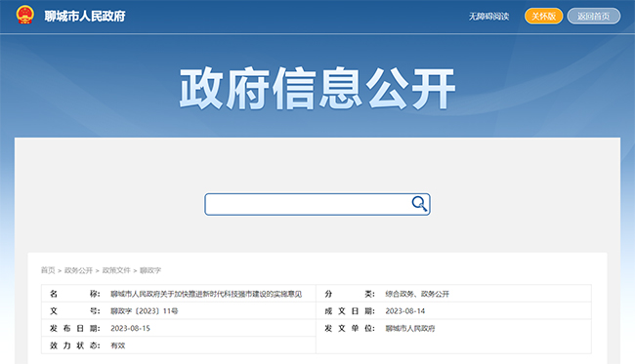Viewport: 635px width, 364px height.
Task: Select issuing unit value 聊城市人民政府
Action: (x=410, y=329)
